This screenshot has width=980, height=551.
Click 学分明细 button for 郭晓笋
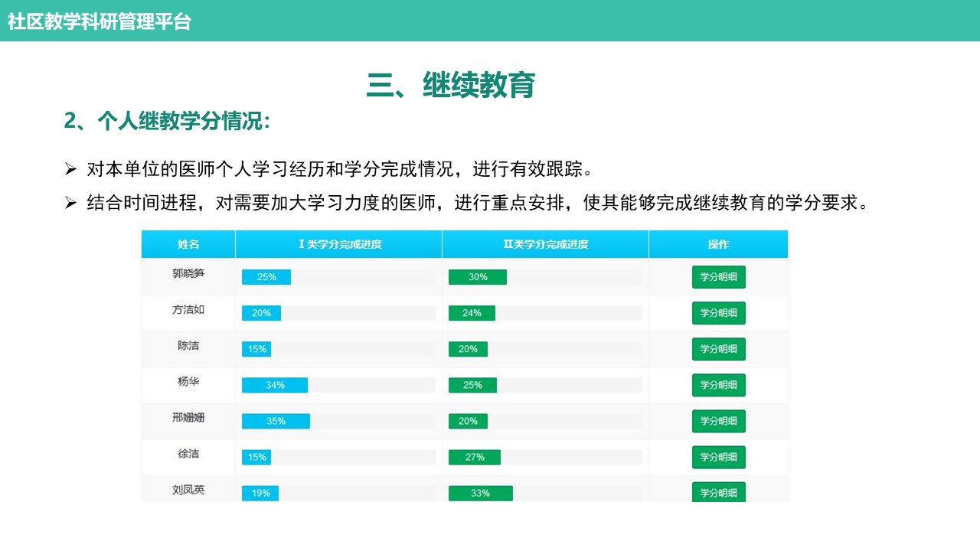pyautogui.click(x=718, y=277)
